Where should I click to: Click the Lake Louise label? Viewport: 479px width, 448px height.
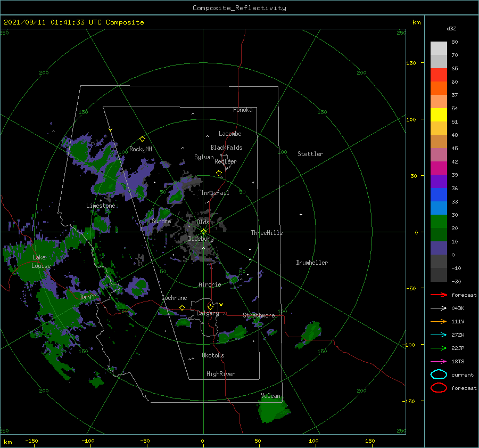[x=41, y=262]
